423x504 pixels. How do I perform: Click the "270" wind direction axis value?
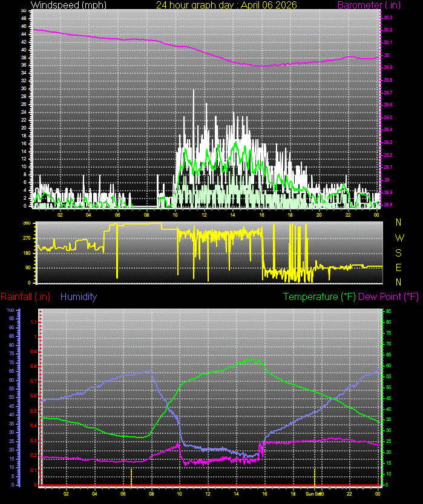pos(27,238)
